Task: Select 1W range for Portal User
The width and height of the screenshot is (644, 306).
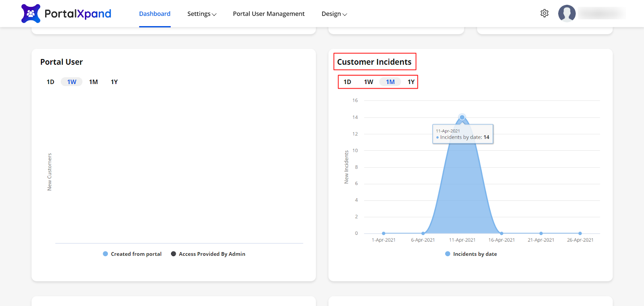Action: 72,82
